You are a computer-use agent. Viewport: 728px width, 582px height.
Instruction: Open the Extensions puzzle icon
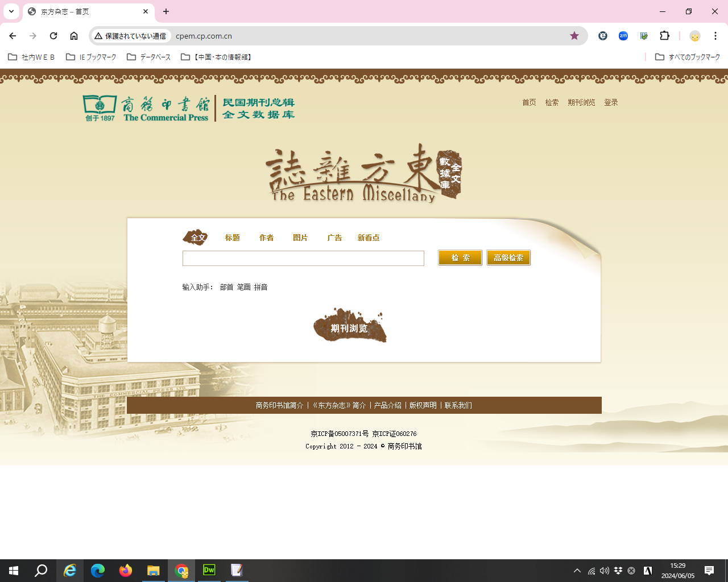664,36
